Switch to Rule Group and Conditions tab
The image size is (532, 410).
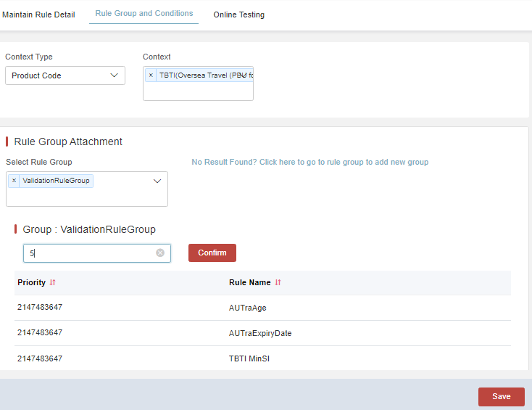(144, 13)
